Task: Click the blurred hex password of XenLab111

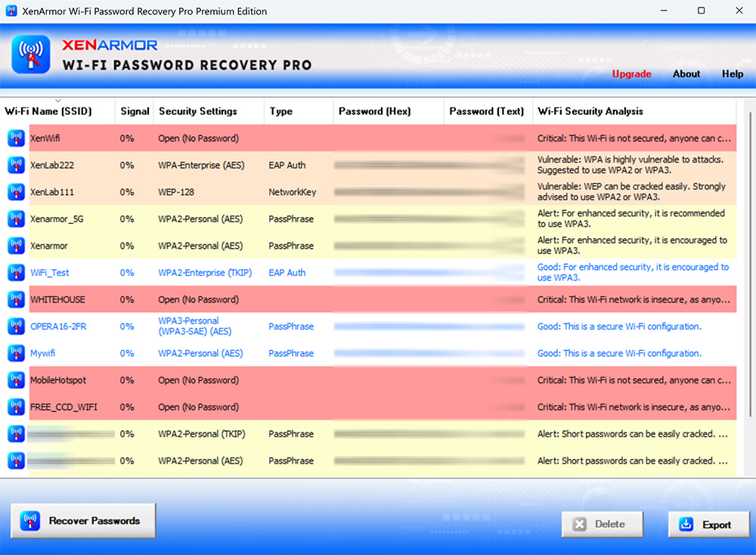Action: pos(388,192)
